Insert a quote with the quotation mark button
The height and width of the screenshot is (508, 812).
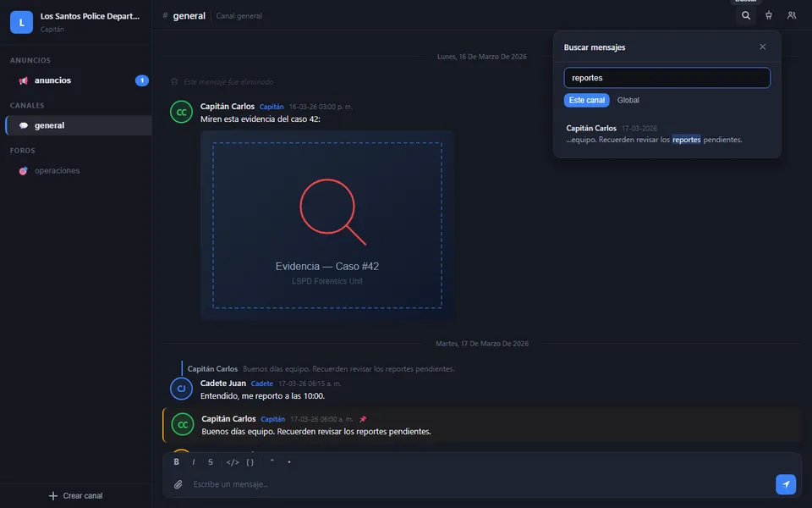click(272, 462)
